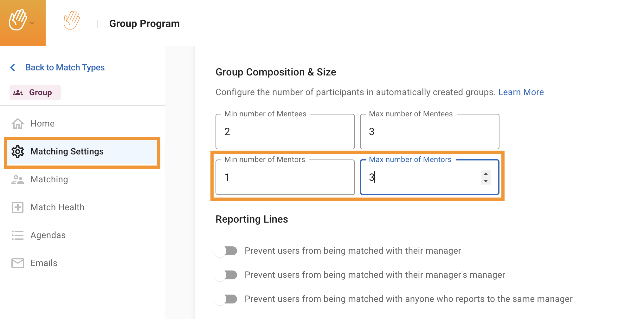Turn on prevent matching same-manager reports toggle
Screen dimensions: 644x319
[x=226, y=299]
